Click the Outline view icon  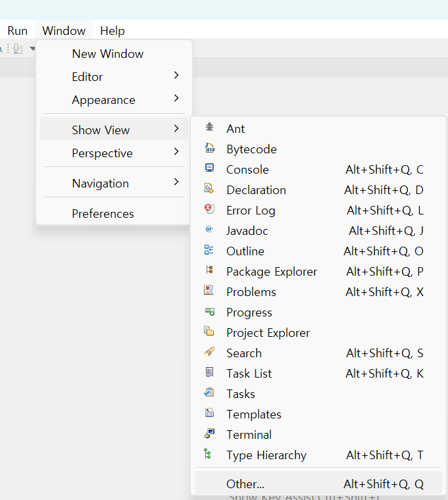209,250
